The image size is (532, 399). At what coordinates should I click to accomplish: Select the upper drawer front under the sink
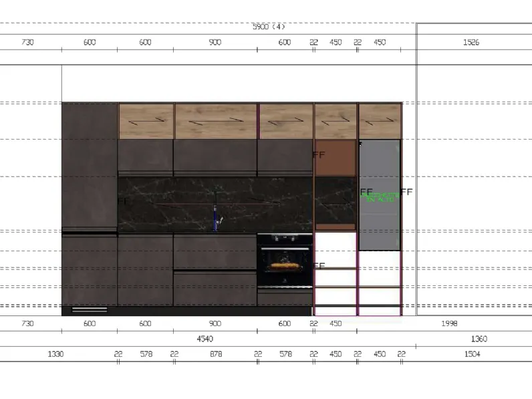215,251
